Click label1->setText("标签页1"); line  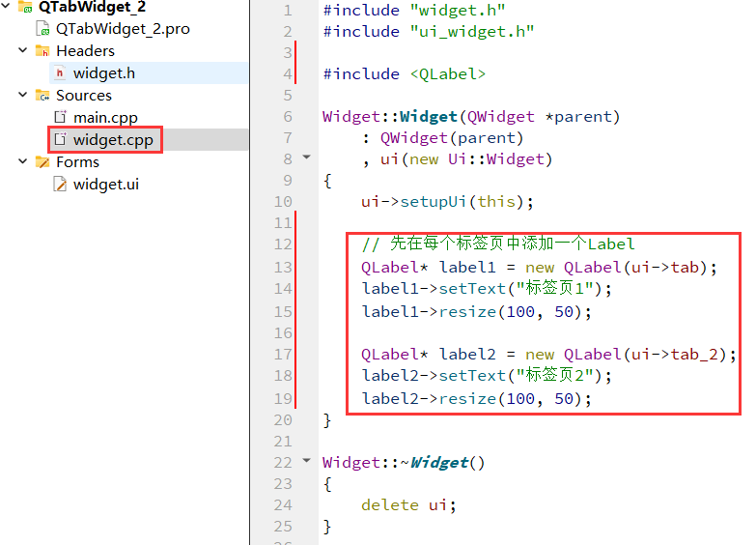[x=487, y=289]
